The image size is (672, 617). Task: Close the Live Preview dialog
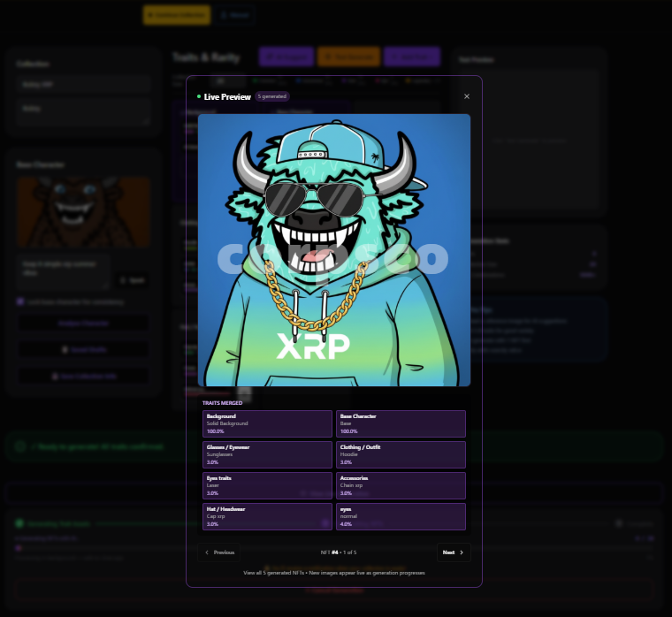467,96
